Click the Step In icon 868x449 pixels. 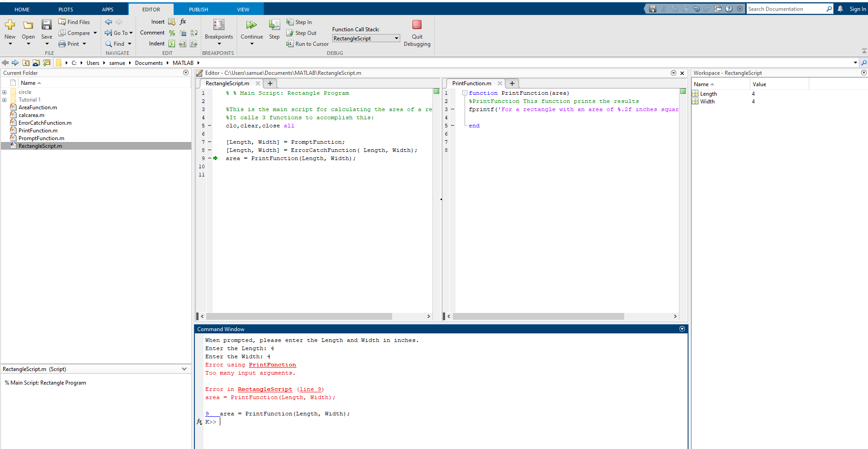(x=290, y=22)
